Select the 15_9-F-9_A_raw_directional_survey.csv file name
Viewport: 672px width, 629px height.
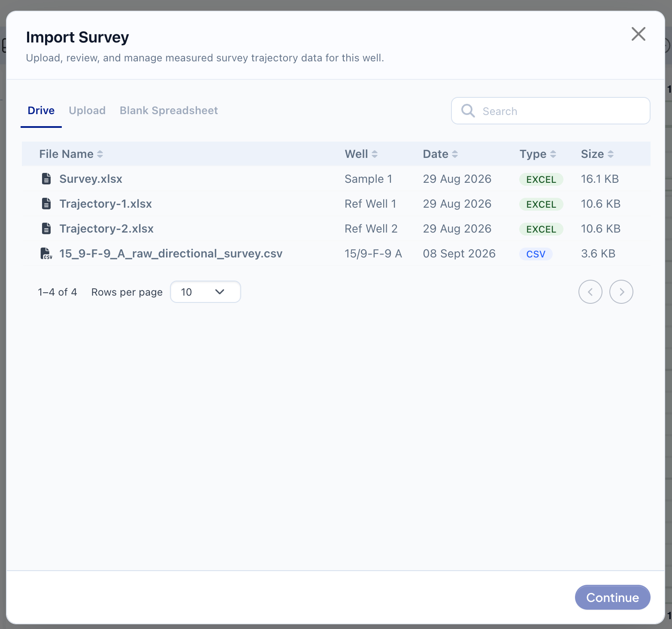pyautogui.click(x=171, y=254)
